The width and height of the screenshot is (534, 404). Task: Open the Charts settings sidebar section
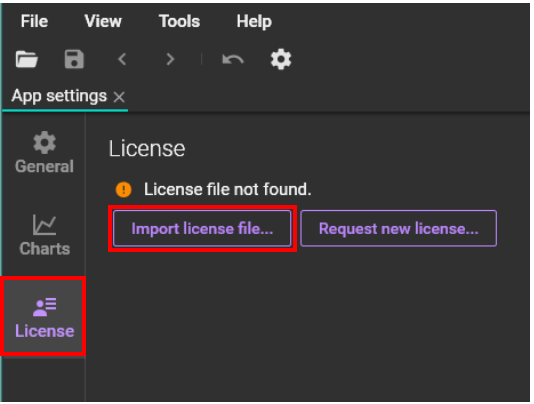pyautogui.click(x=44, y=235)
